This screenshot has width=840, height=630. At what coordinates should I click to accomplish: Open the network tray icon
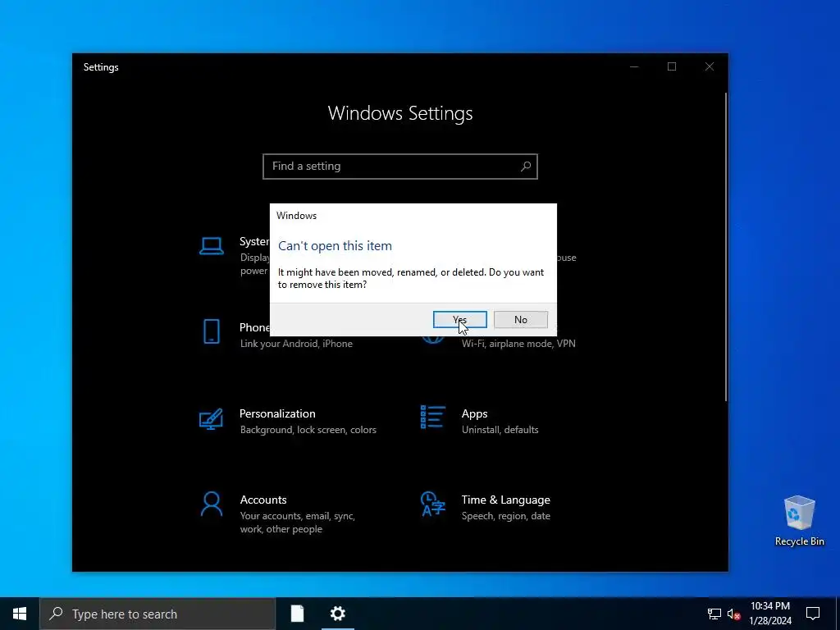(714, 614)
